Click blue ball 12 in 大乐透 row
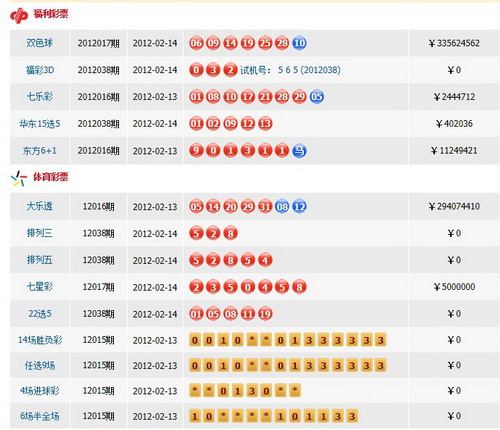The height and width of the screenshot is (430, 500). [x=299, y=207]
